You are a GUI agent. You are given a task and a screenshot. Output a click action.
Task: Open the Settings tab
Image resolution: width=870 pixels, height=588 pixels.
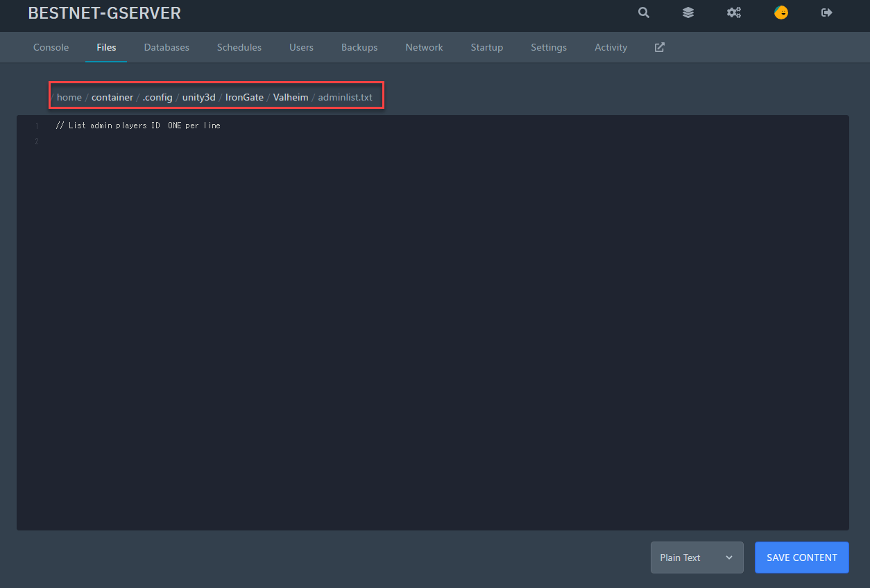coord(549,47)
